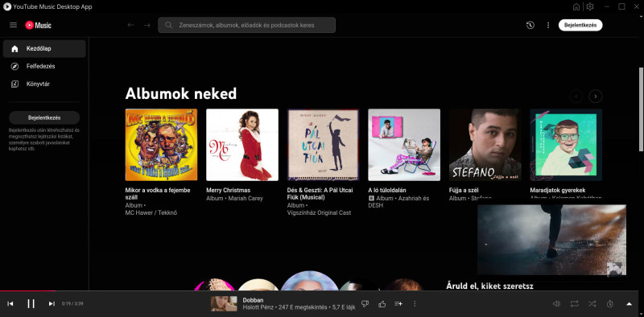Open Felfedezés in the sidebar
The image size is (644, 317).
[x=44, y=66]
